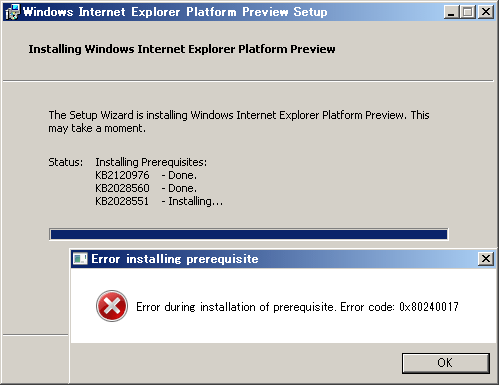Screen dimensions: 499x385
Task: Click the Setup Wizard description paragraph
Action: 239,121
